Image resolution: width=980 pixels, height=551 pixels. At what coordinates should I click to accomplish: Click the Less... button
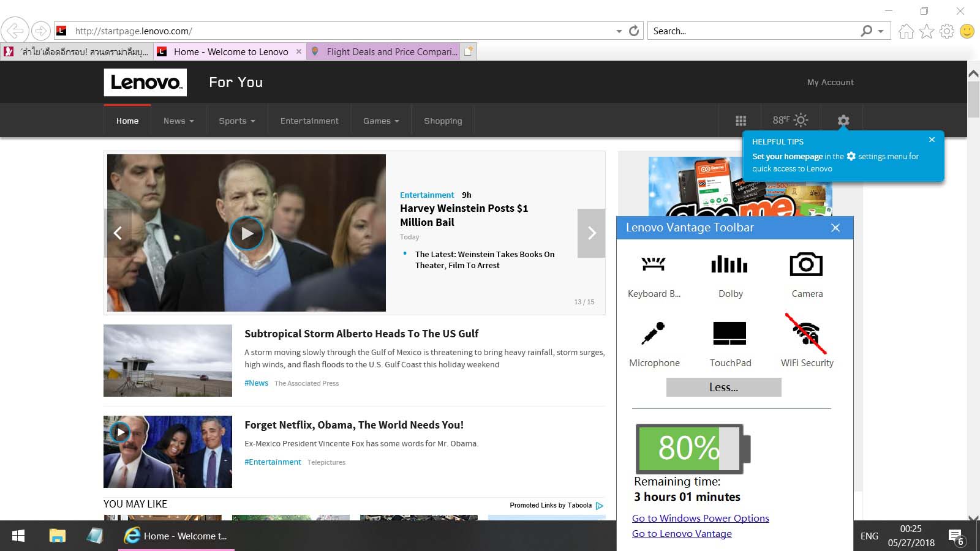click(723, 387)
